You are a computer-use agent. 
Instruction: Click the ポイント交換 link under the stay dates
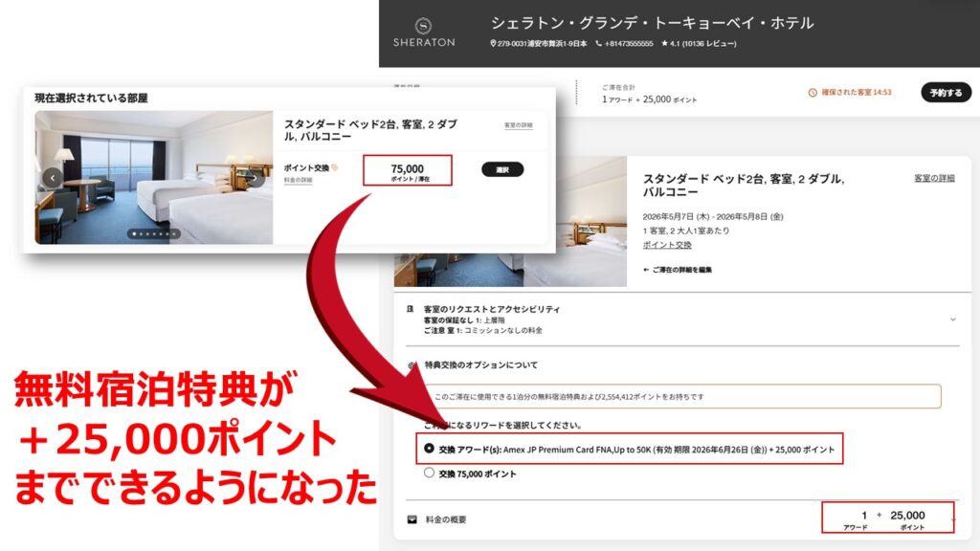coord(667,245)
